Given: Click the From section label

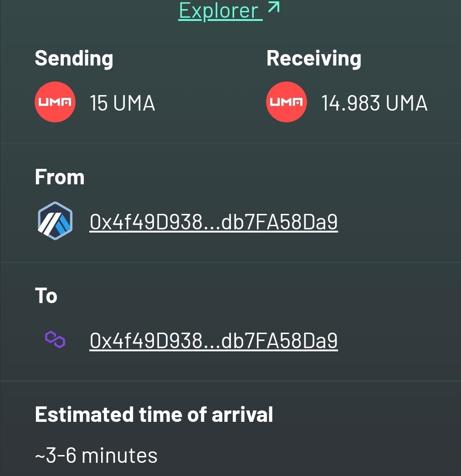Looking at the screenshot, I should point(60,177).
